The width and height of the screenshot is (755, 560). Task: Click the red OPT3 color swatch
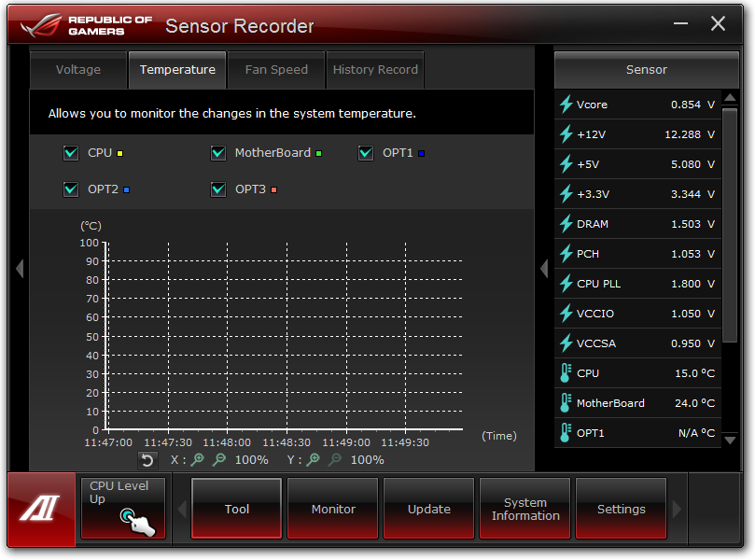pos(273,189)
